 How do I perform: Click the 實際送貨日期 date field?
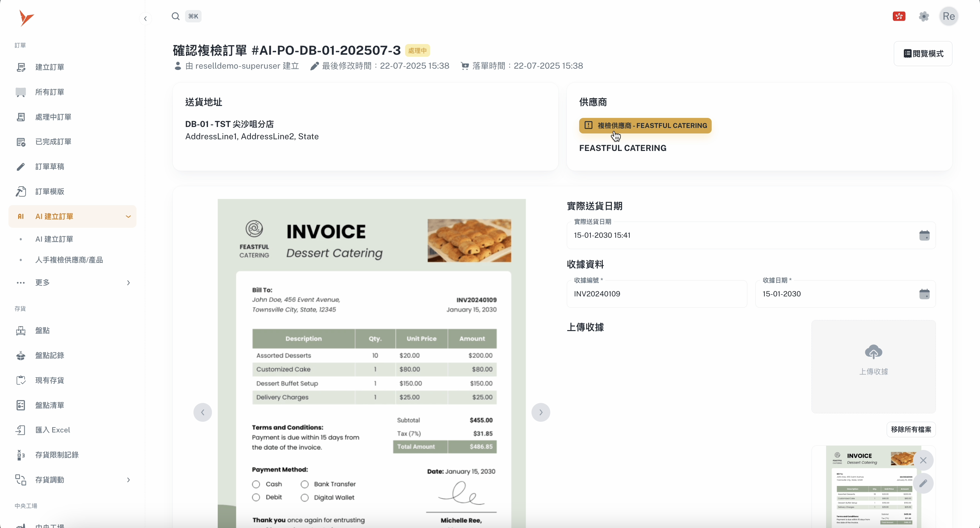point(751,235)
